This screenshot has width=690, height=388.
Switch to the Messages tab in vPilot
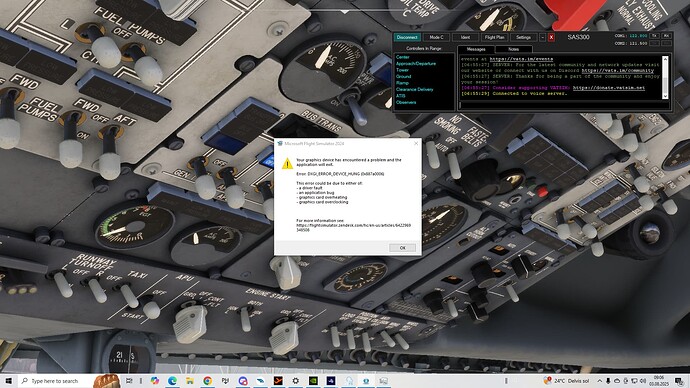(476, 49)
